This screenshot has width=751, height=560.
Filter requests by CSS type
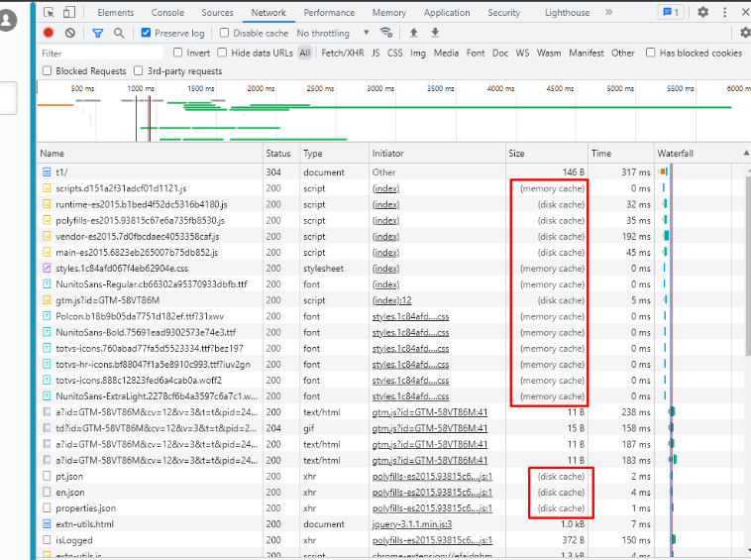point(394,53)
